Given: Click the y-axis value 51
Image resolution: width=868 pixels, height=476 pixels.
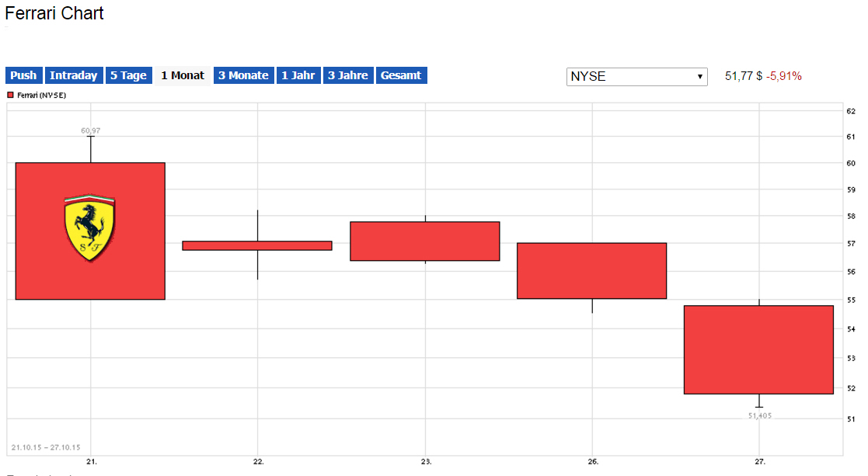Looking at the screenshot, I should point(851,419).
